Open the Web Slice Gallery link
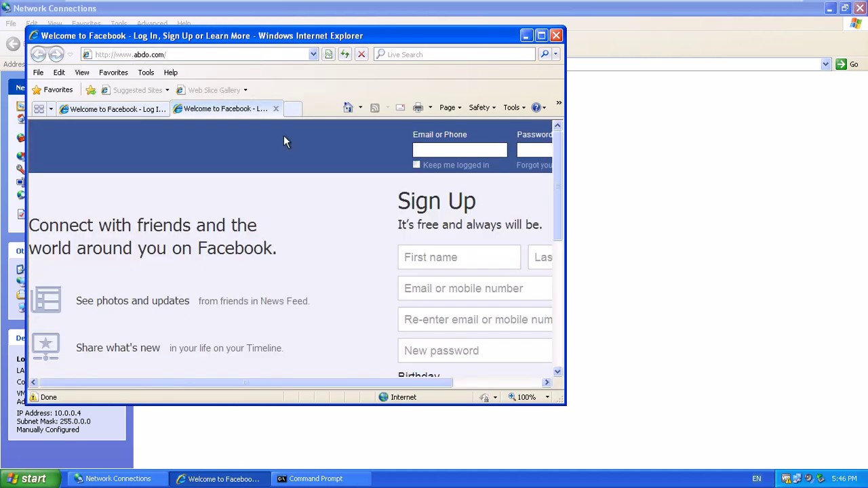Screen dimensions: 868x488 208,90
